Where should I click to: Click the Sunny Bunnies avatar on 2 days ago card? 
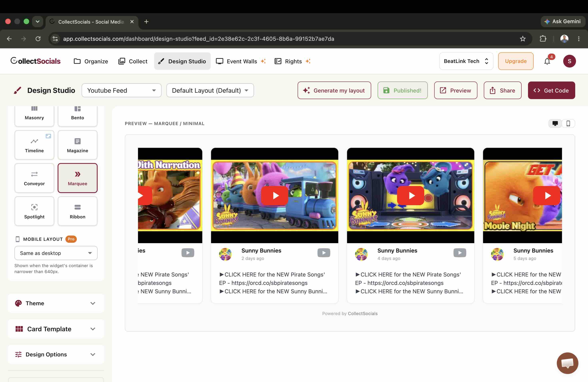coord(225,254)
